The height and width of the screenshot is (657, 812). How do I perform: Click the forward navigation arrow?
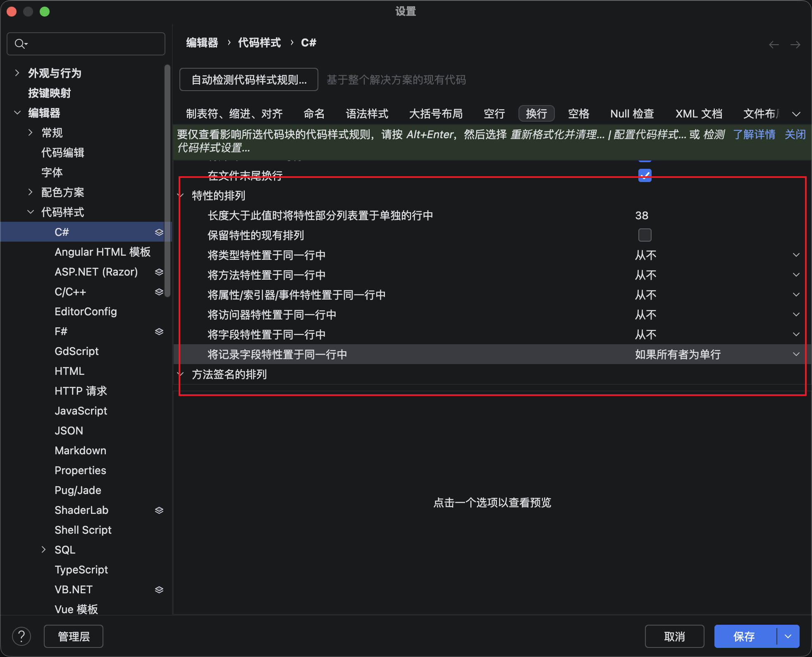[x=796, y=44]
